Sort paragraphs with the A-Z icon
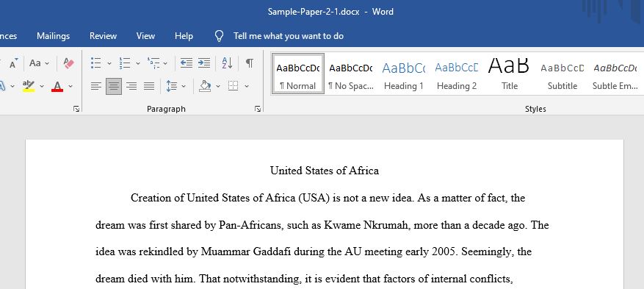Image resolution: width=644 pixels, height=289 pixels. pos(227,63)
